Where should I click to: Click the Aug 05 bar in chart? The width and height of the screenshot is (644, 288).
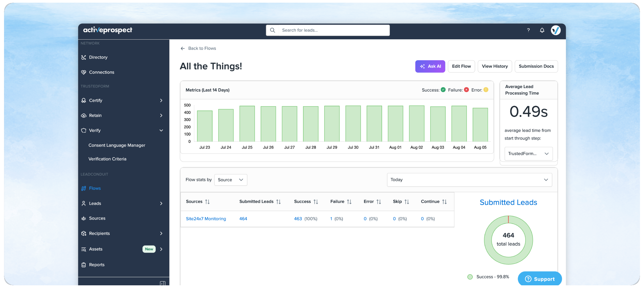tap(480, 125)
